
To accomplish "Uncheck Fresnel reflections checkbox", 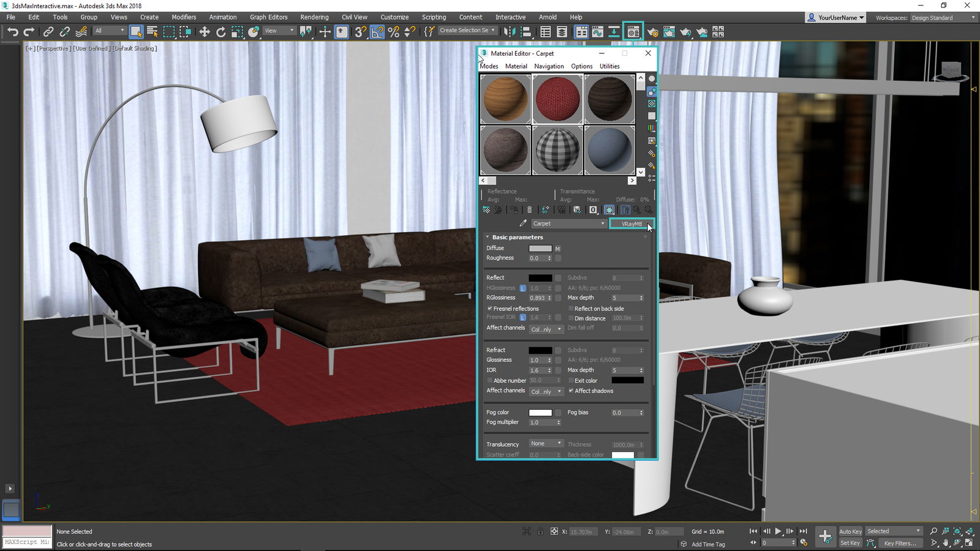I will (490, 309).
